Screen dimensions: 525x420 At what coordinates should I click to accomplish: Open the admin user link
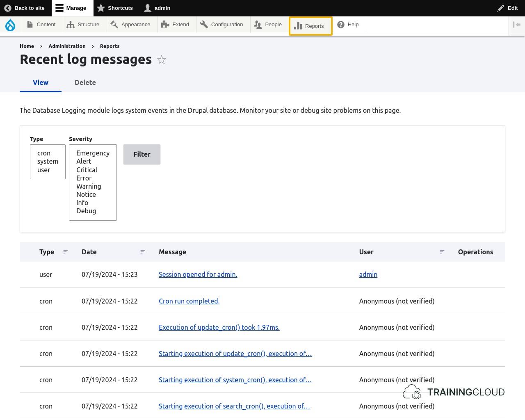[x=368, y=274]
